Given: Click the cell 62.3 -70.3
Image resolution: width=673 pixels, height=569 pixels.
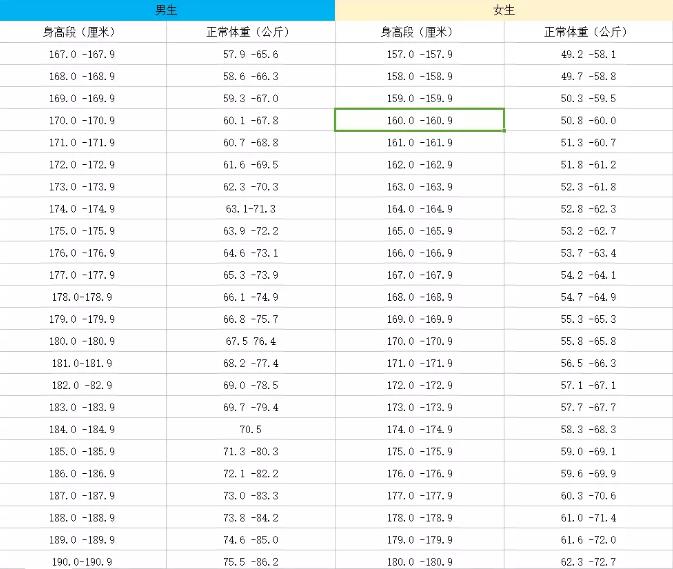Looking at the screenshot, I should point(251,187).
